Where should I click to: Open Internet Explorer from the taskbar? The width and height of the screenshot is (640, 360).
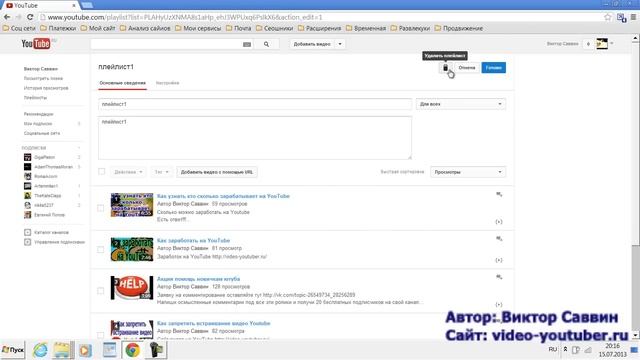40,350
